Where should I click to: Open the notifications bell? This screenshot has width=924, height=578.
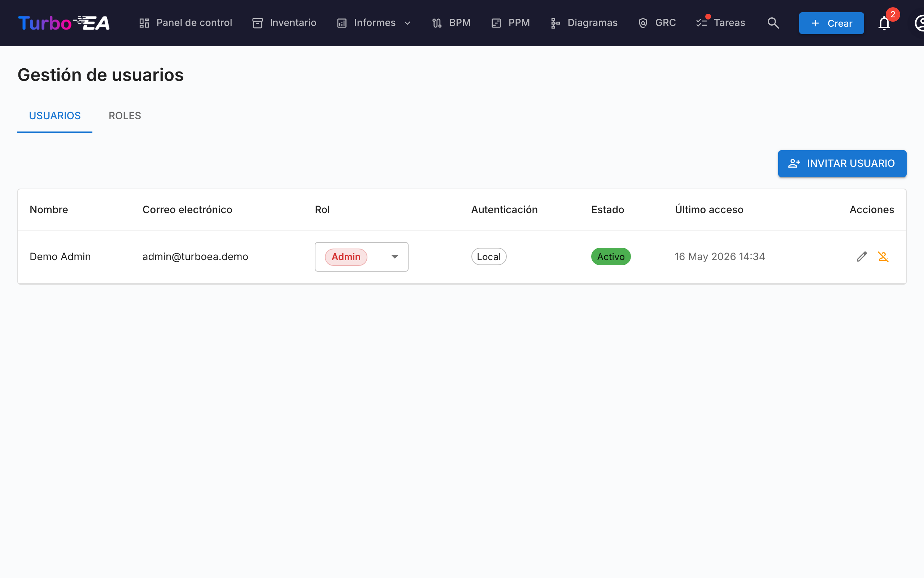884,23
